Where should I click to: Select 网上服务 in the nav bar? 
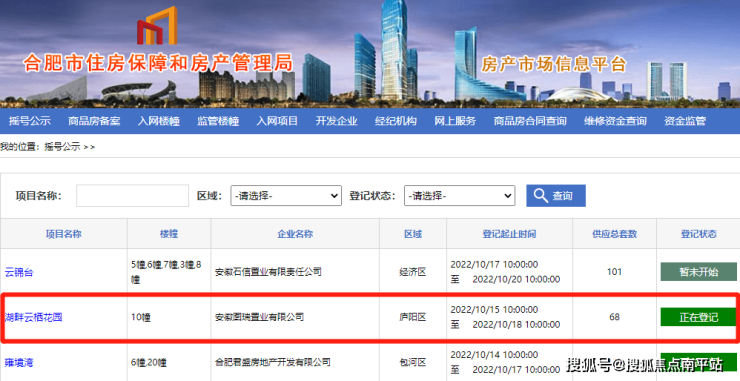[x=455, y=121]
